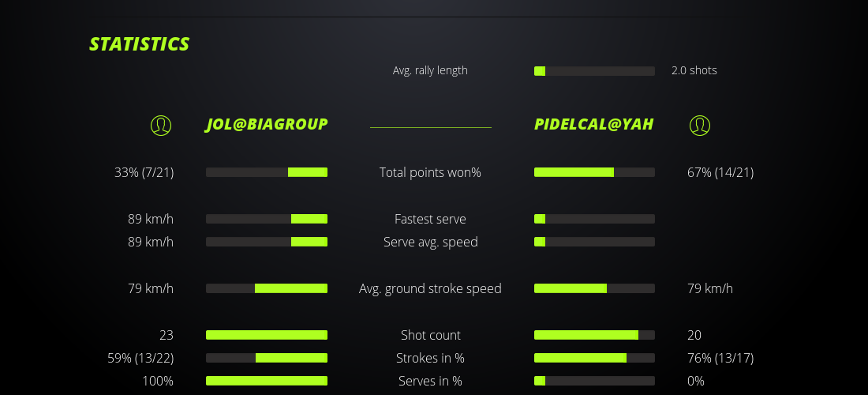The image size is (868, 395).
Task: Open the JOL@BIAGROUP player name
Action: 267,125
